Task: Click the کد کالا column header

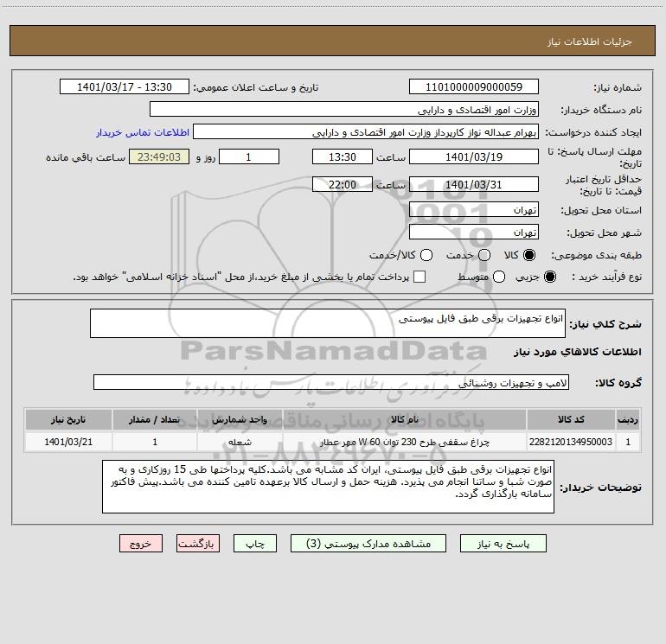Action: coord(571,419)
